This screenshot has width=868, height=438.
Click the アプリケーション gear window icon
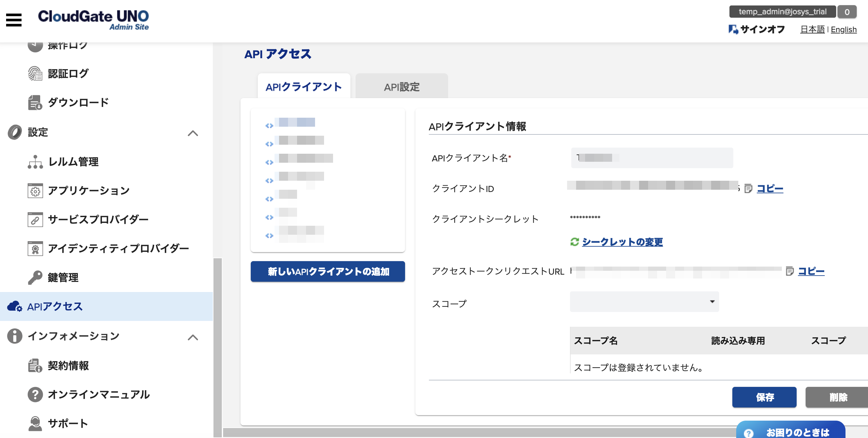coord(35,191)
